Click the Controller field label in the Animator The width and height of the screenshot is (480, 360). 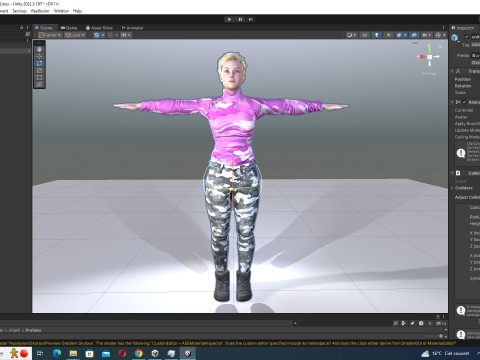click(x=464, y=110)
